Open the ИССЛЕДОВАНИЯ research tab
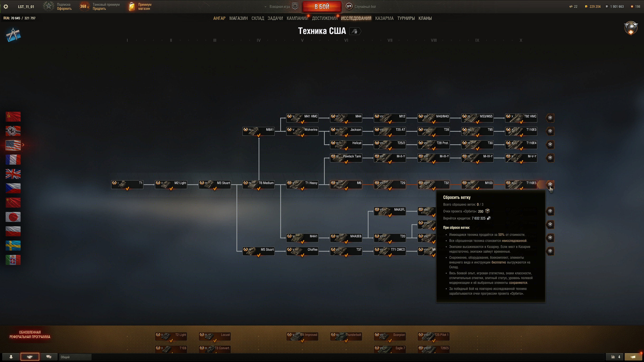644x362 pixels. coord(357,18)
